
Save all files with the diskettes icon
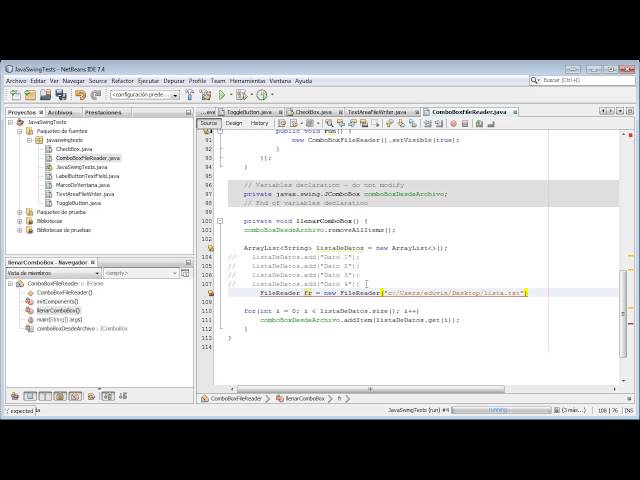(61, 95)
